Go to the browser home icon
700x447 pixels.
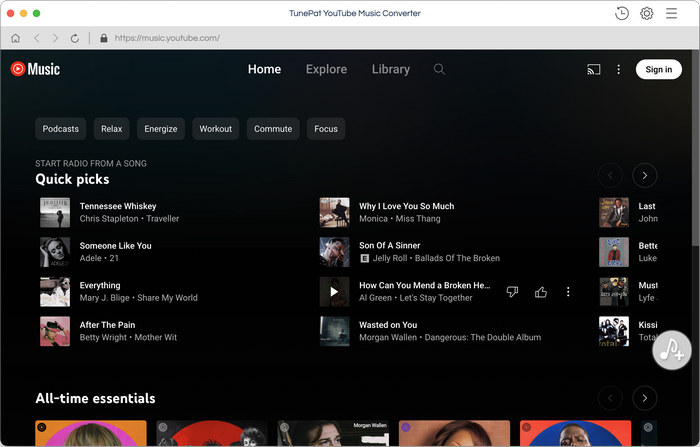16,38
